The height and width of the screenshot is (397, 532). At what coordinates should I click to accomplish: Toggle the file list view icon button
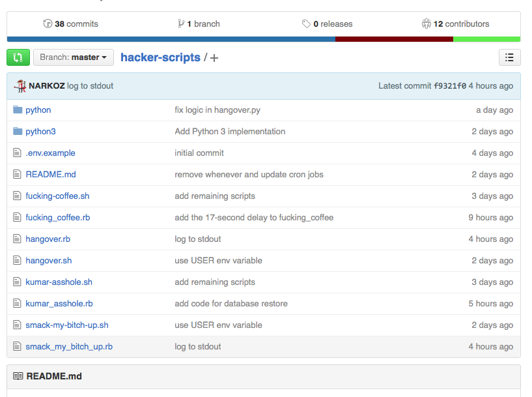point(509,57)
